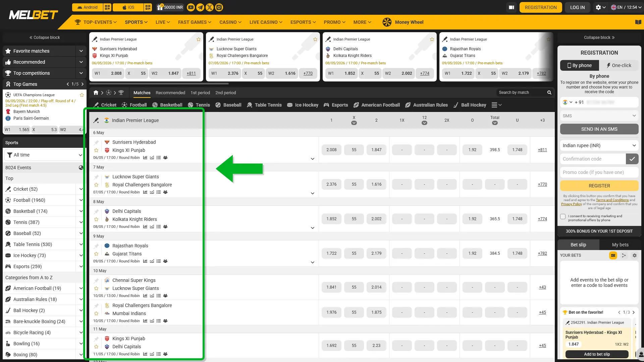Open the Telegram social icon
This screenshot has width=644, height=362.
point(200,7)
